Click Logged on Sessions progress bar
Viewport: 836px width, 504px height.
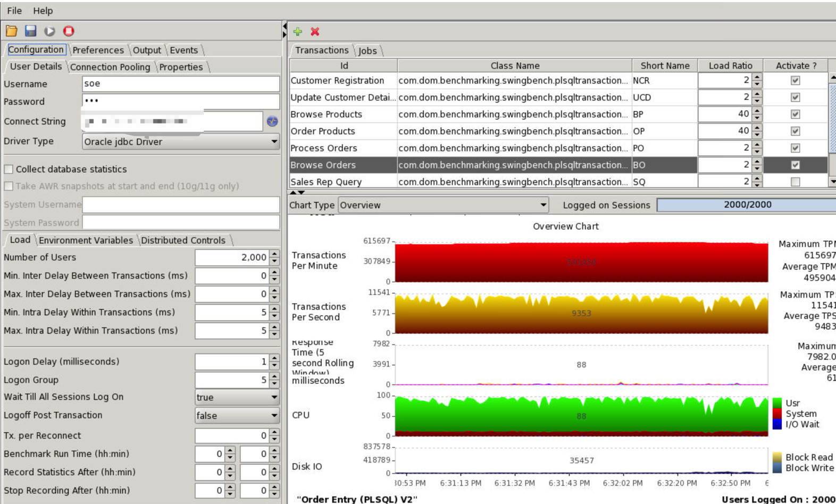coord(747,205)
